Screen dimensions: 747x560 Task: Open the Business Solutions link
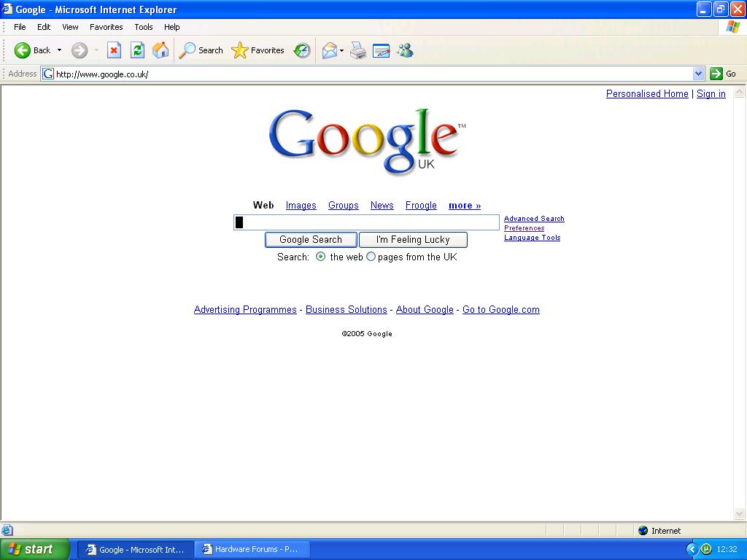(347, 309)
